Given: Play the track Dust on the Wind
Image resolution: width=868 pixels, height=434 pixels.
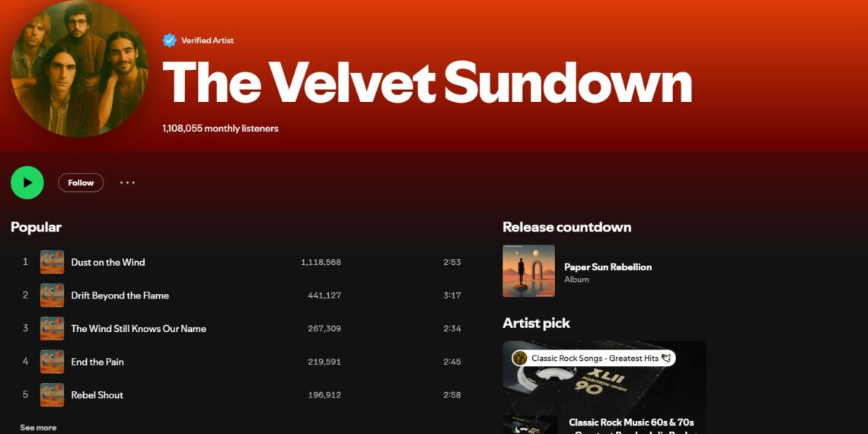Looking at the screenshot, I should coord(108,262).
